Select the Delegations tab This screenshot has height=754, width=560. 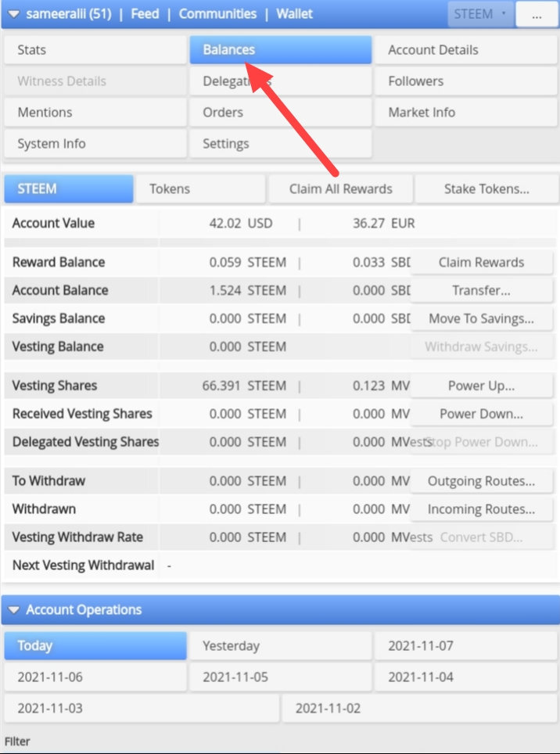(280, 81)
